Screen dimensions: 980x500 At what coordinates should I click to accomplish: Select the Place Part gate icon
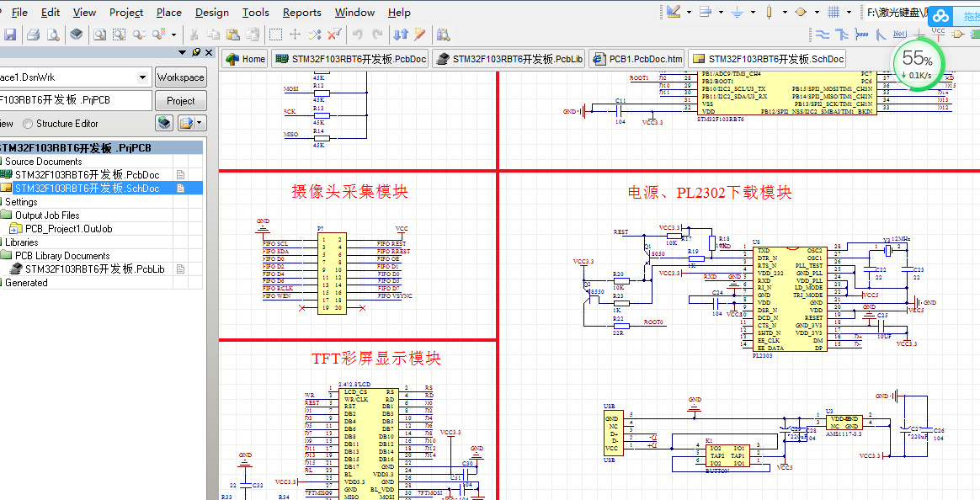point(957,35)
